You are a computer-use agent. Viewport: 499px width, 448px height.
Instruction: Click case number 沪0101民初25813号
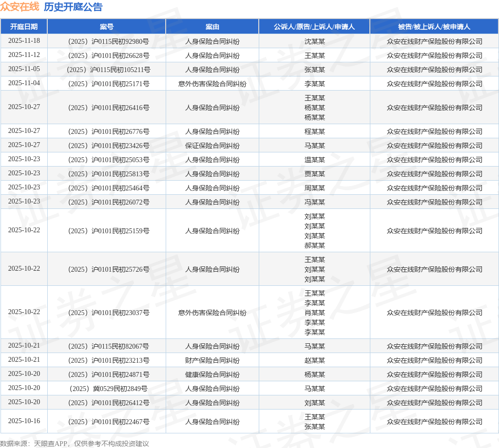[x=109, y=174]
